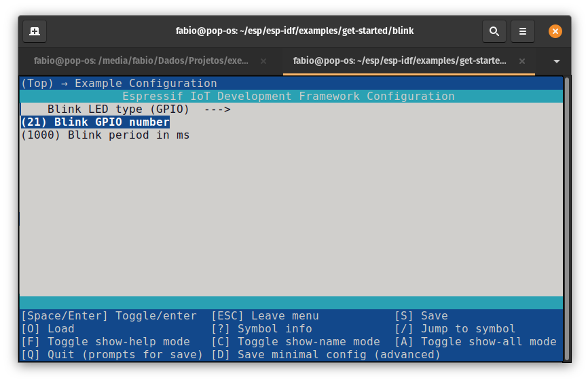Open the terminal search magnifier icon
Viewport: 588px width, 382px height.
pyautogui.click(x=494, y=31)
